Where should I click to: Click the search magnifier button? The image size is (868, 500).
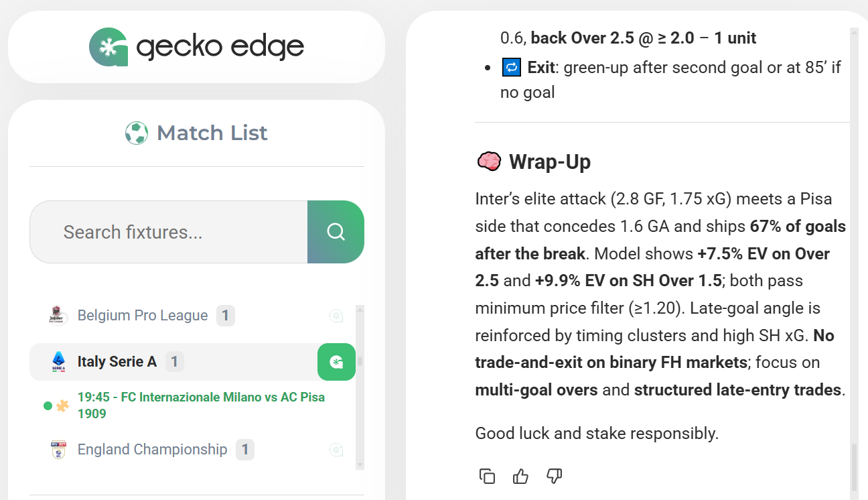click(336, 232)
